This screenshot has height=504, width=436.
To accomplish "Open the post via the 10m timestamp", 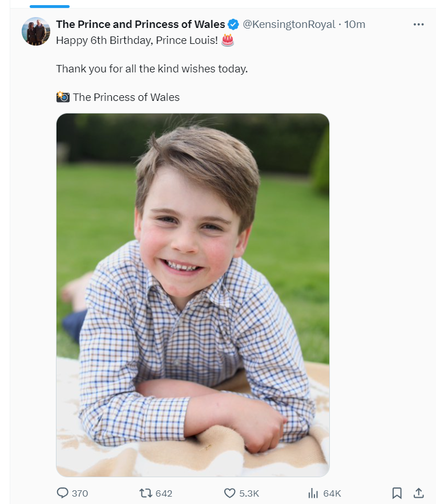I will (x=355, y=25).
